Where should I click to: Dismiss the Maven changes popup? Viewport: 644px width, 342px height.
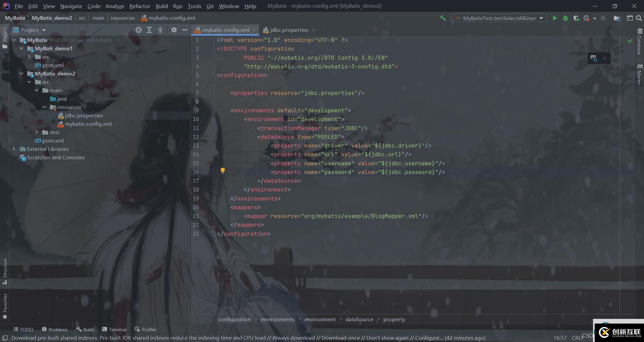tap(605, 58)
